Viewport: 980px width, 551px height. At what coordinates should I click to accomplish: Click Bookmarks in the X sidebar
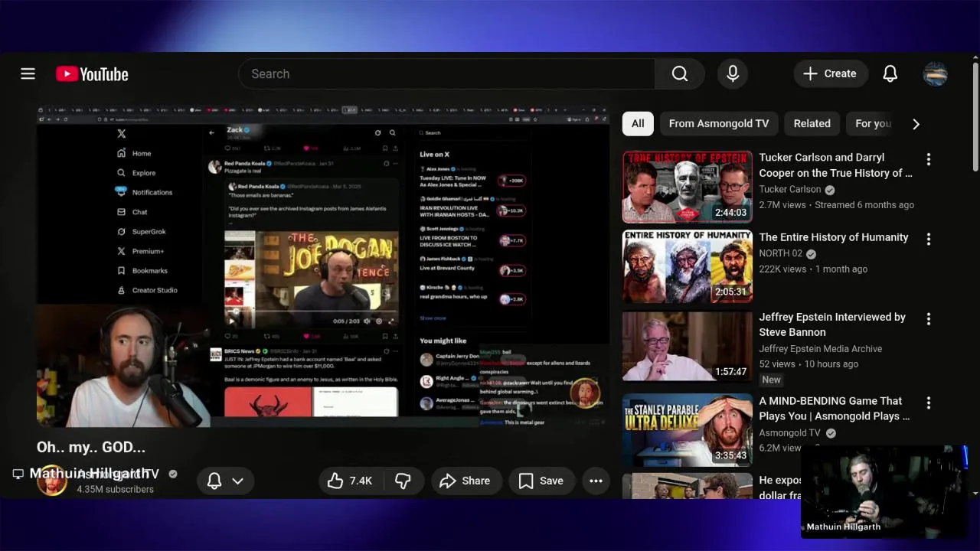142,270
